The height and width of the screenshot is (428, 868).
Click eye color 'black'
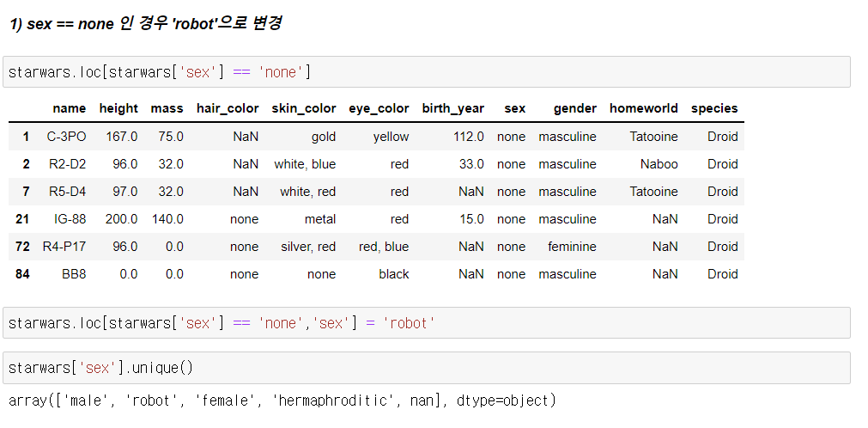pos(394,274)
